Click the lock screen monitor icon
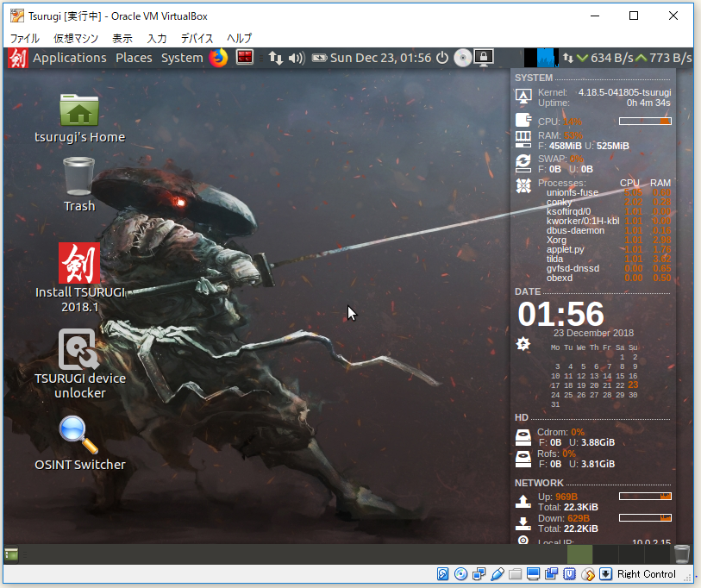 click(484, 58)
